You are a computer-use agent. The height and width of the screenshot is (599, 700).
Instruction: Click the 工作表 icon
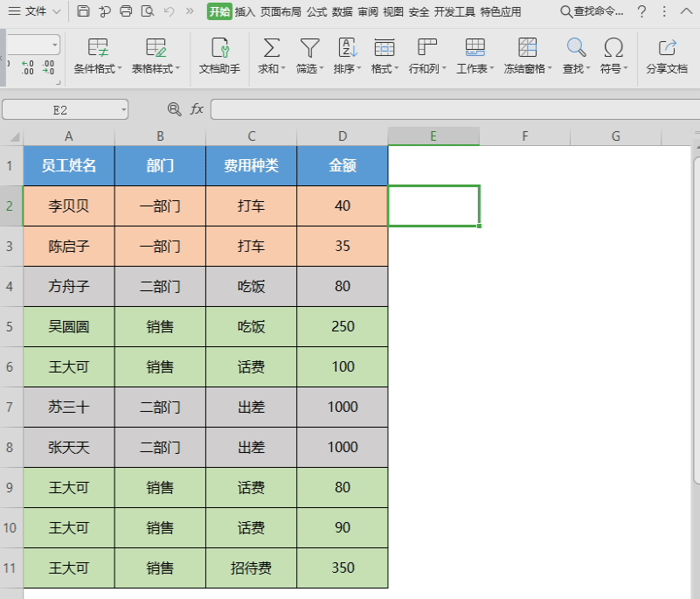click(x=475, y=47)
